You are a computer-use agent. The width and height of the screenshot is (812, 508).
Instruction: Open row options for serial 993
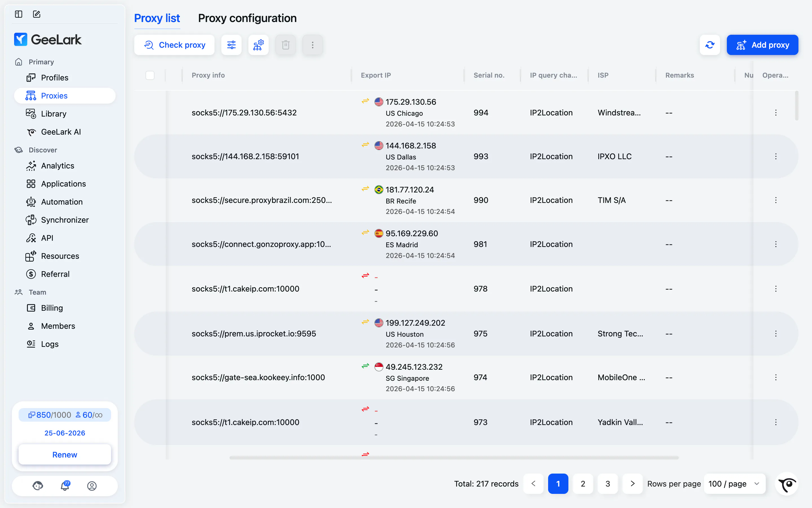(776, 156)
